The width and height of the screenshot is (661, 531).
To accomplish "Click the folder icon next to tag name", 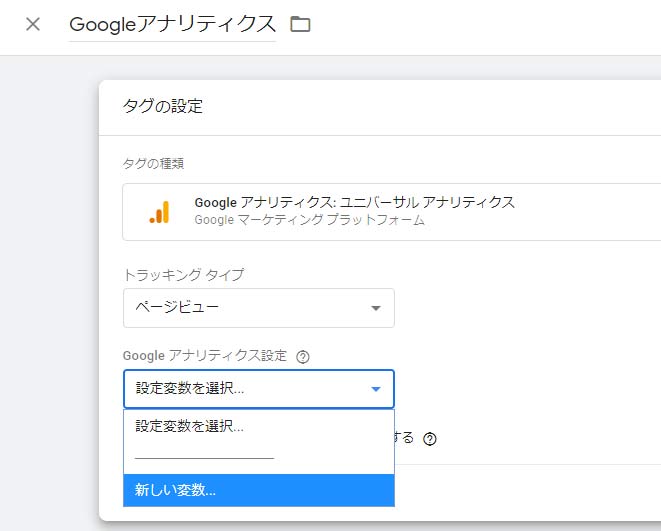I will tap(300, 24).
